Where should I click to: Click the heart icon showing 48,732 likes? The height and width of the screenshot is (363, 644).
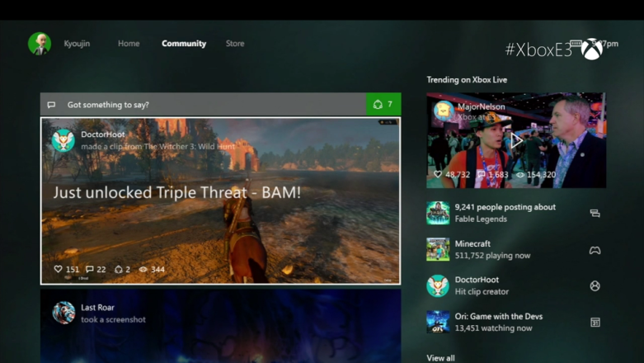point(438,174)
